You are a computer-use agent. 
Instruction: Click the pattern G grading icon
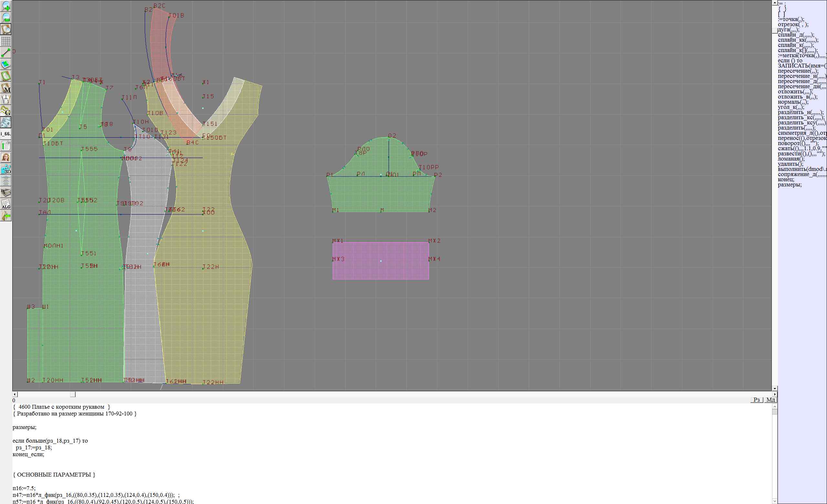6,111
